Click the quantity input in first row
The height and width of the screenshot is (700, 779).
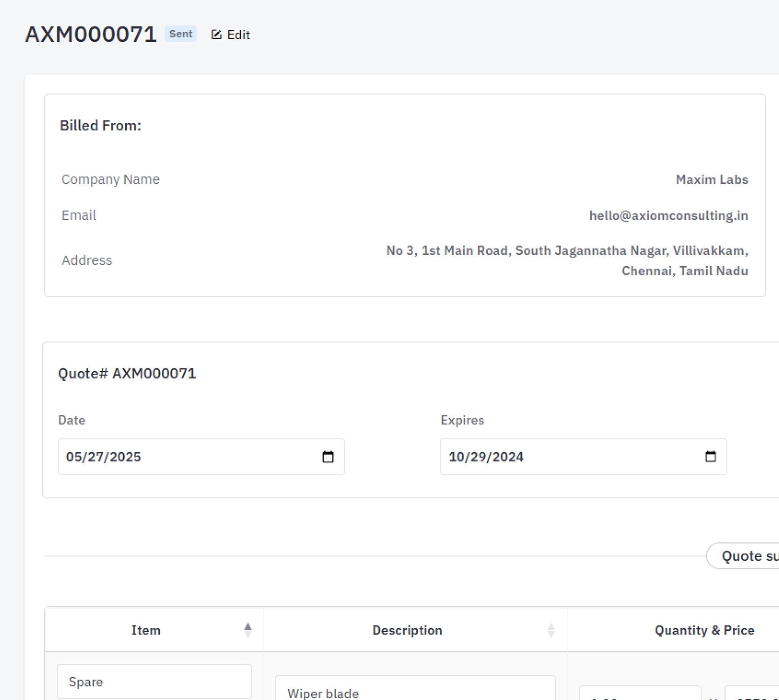click(640, 694)
